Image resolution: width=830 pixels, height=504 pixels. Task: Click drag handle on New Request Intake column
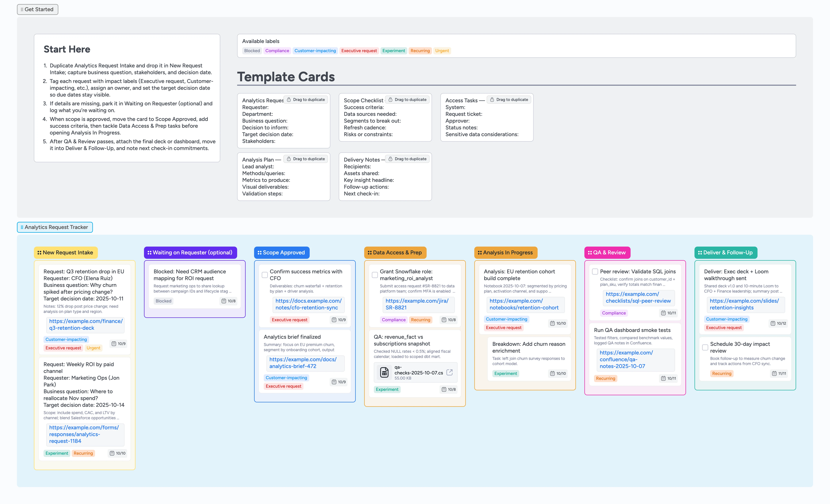pos(39,253)
